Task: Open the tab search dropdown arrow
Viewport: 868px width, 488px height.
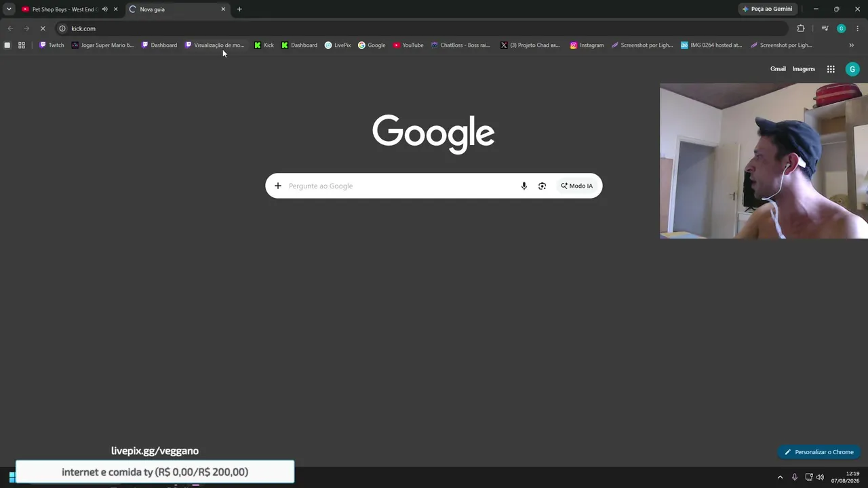Action: coord(9,9)
